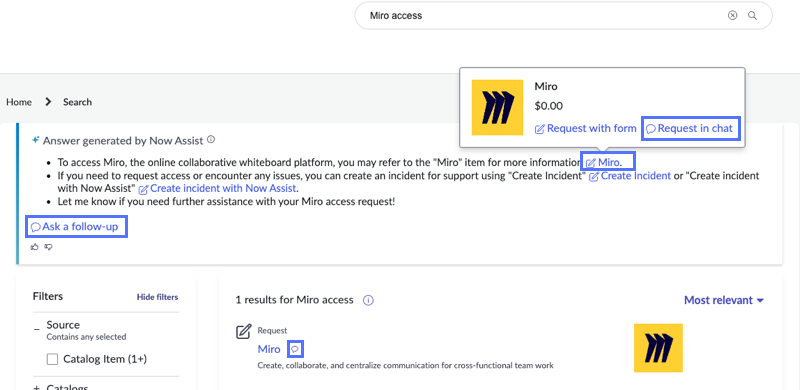Click chat bubble icon next to Miro result

(x=296, y=349)
